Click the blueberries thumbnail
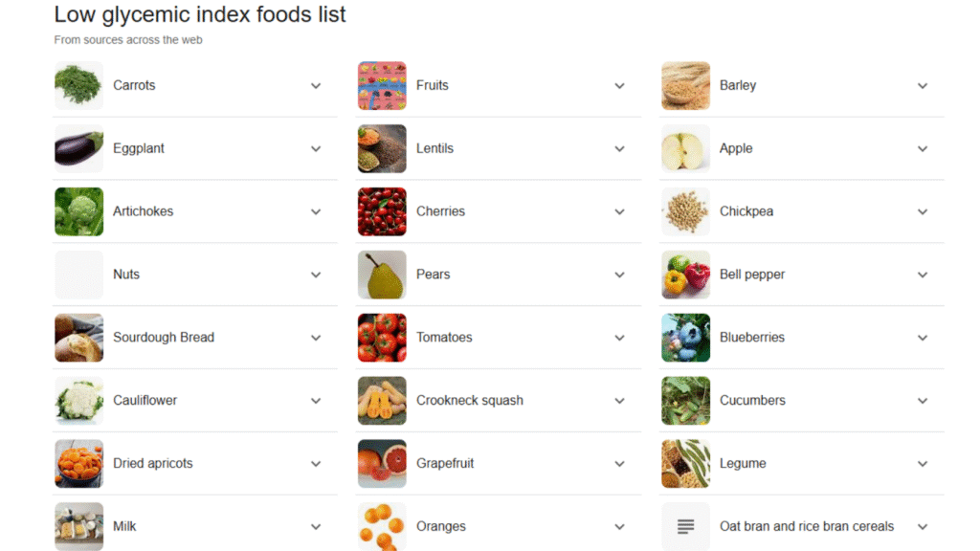 click(685, 338)
